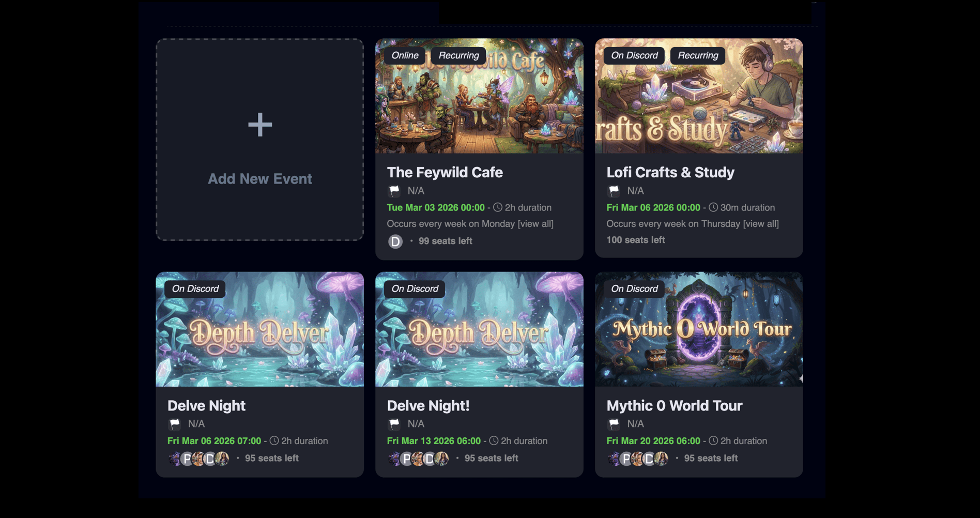Open The Feywild Cafe event title
This screenshot has width=980, height=518.
(x=445, y=172)
